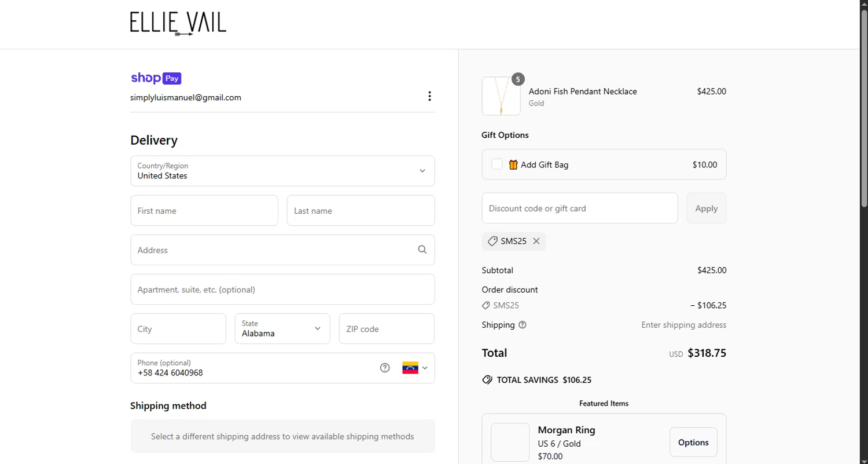Click the City field
868x464 pixels.
[178, 328]
